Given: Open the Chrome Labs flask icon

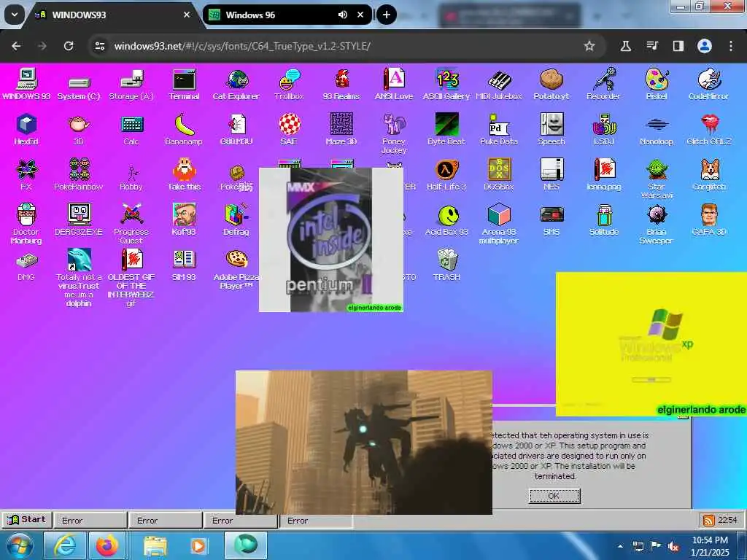Looking at the screenshot, I should point(625,46).
